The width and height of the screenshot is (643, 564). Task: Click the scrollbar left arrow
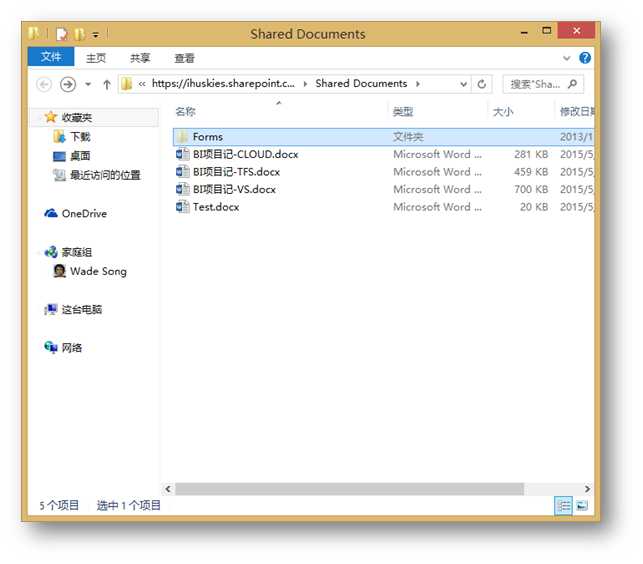(x=168, y=489)
